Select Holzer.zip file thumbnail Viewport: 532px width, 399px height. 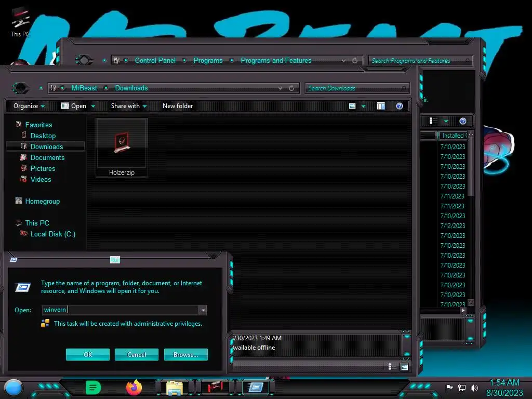122,147
